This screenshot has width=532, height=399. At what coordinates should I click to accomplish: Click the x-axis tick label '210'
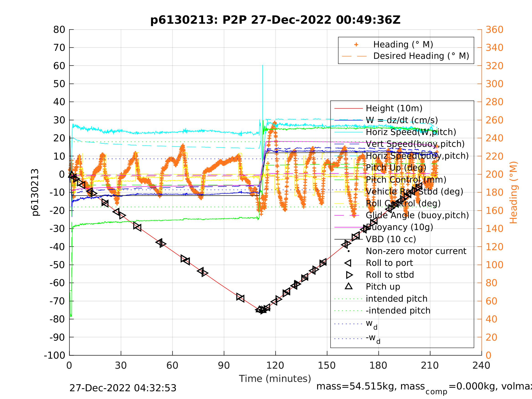coord(430,365)
